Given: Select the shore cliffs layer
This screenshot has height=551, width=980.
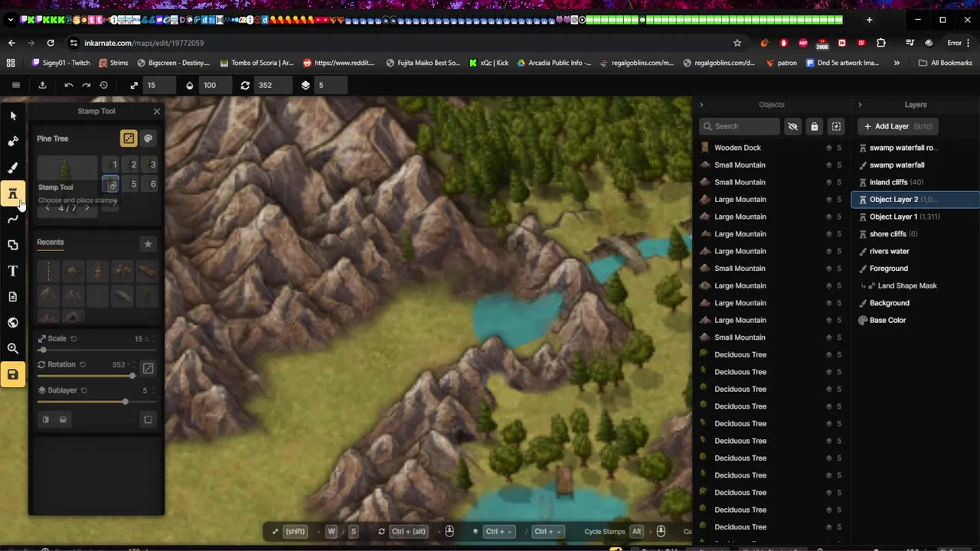Looking at the screenshot, I should [x=916, y=233].
